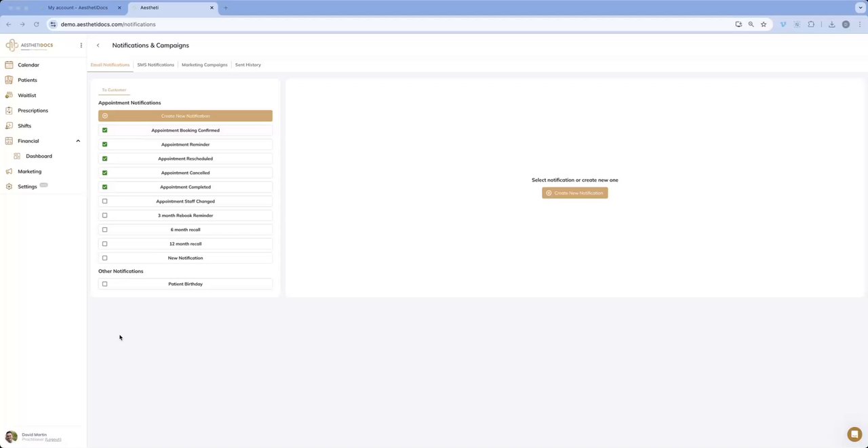
Task: Click the wide Create New Notification button
Action: (x=185, y=116)
